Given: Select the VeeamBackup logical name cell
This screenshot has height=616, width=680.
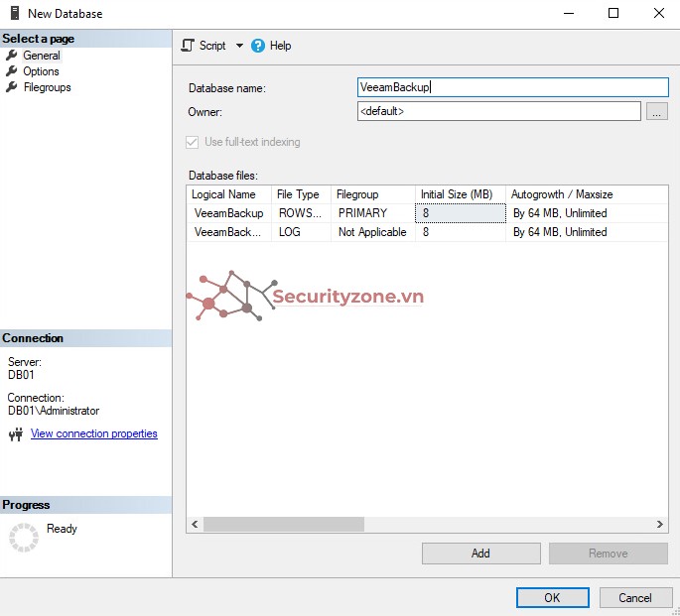Looking at the screenshot, I should 229,213.
